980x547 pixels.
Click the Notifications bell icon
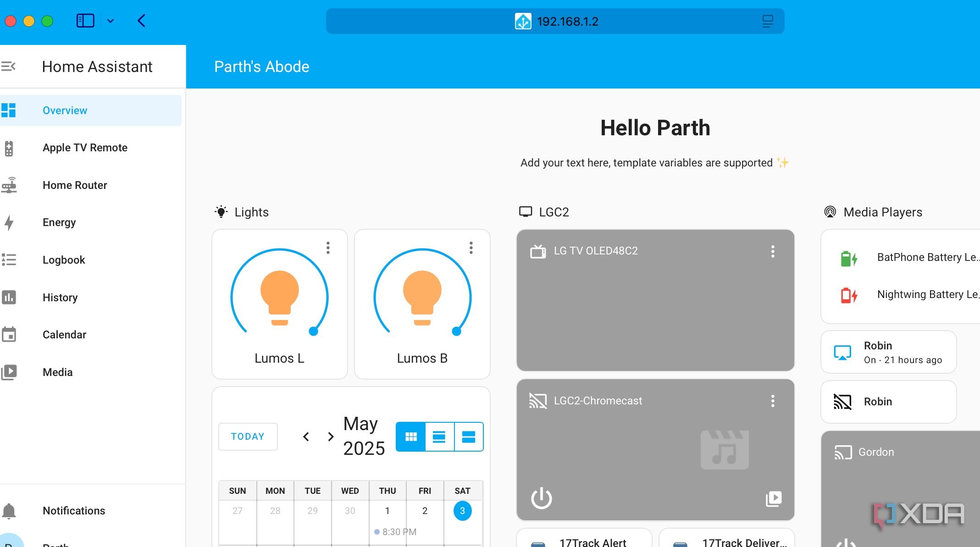click(9, 510)
